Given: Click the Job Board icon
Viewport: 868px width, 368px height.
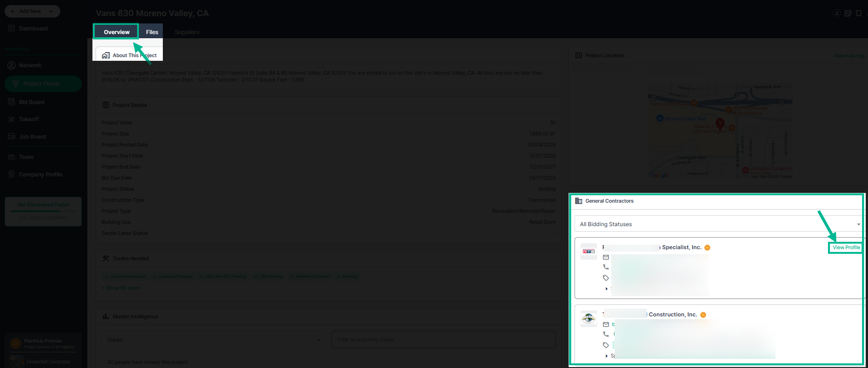Looking at the screenshot, I should pos(11,137).
